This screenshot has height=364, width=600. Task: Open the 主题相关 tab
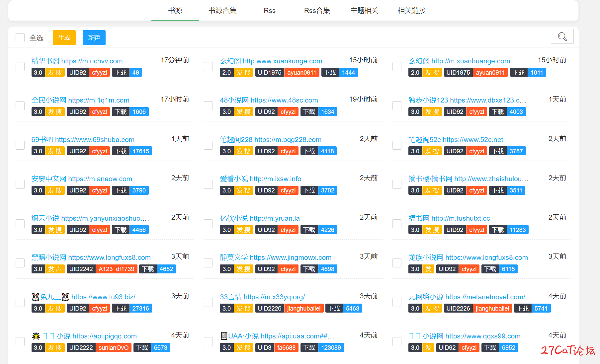364,11
